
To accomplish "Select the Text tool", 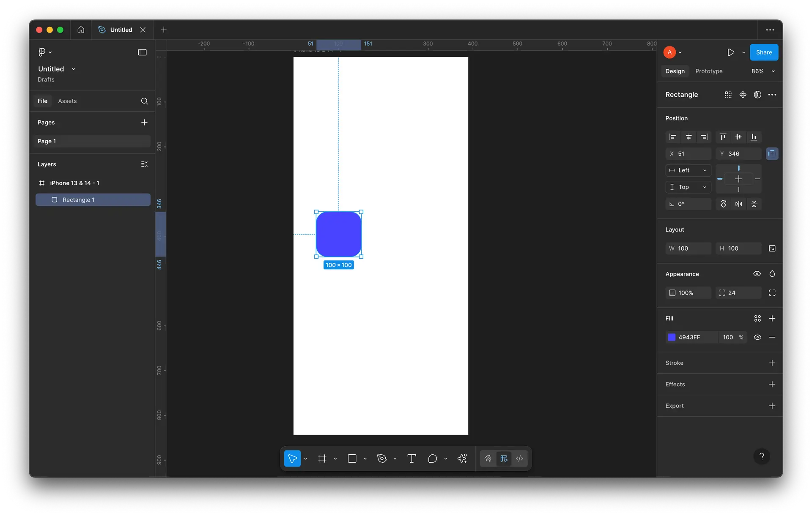I will pyautogui.click(x=411, y=459).
